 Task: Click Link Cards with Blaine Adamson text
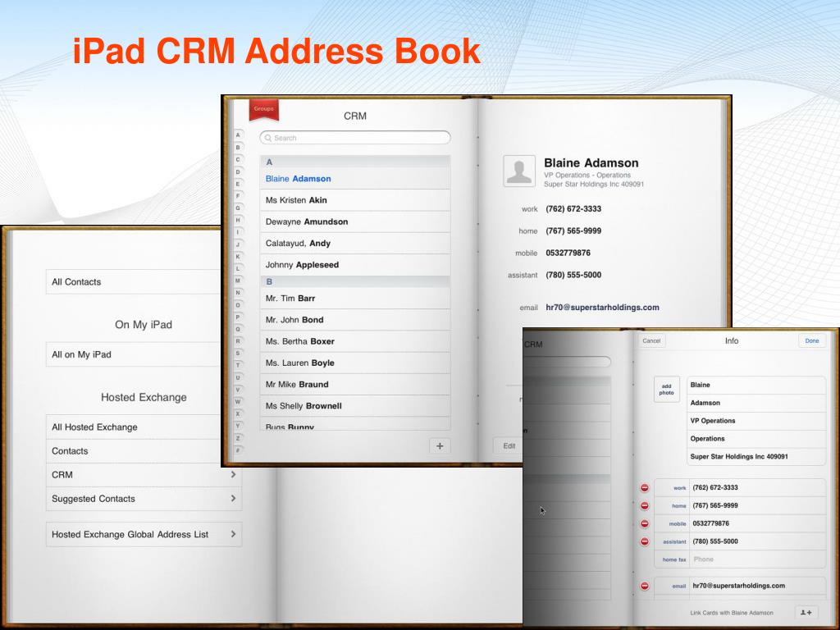click(x=731, y=613)
